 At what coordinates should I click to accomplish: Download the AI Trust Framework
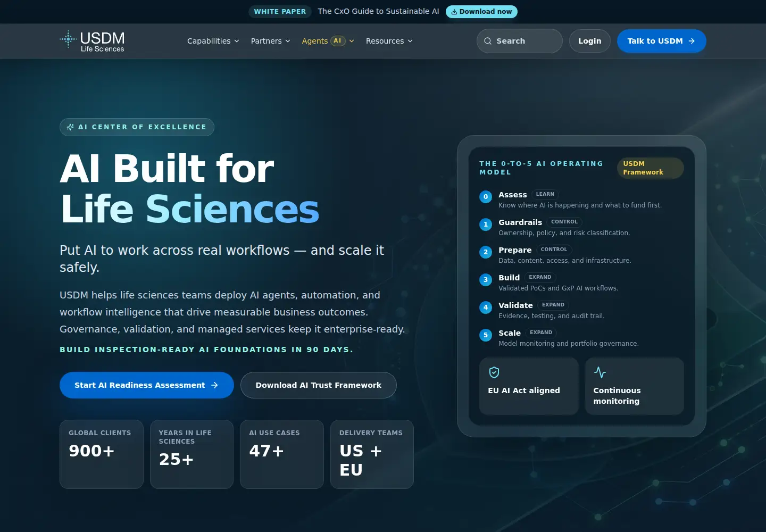pos(319,385)
